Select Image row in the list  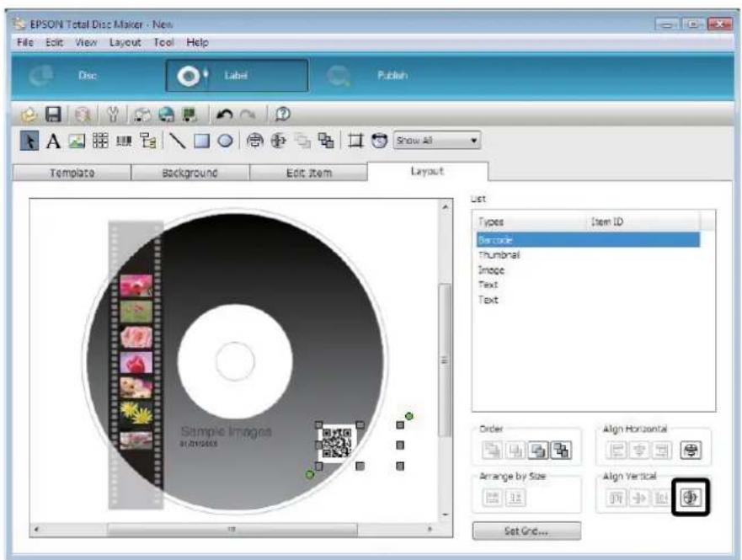point(588,270)
